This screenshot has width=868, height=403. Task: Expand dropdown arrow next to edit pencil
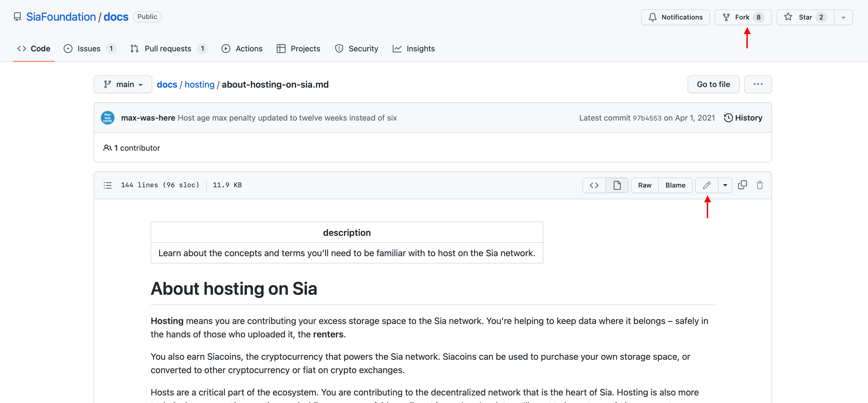click(x=725, y=185)
